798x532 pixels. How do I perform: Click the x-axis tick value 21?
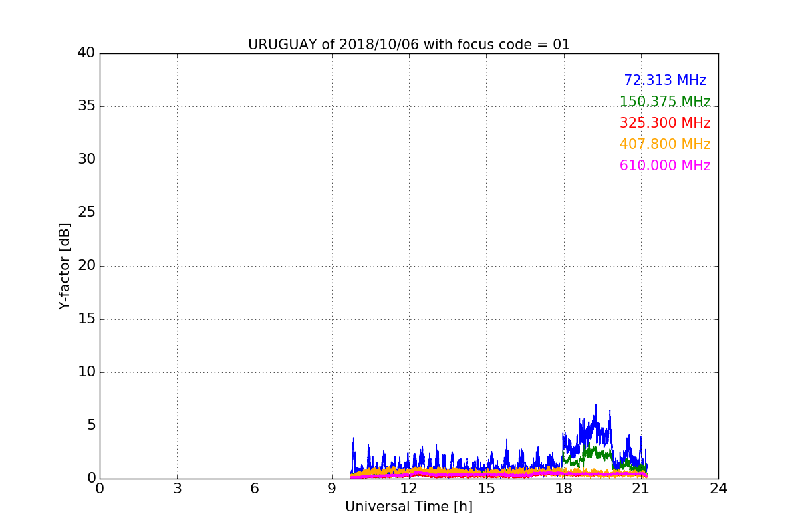641,489
